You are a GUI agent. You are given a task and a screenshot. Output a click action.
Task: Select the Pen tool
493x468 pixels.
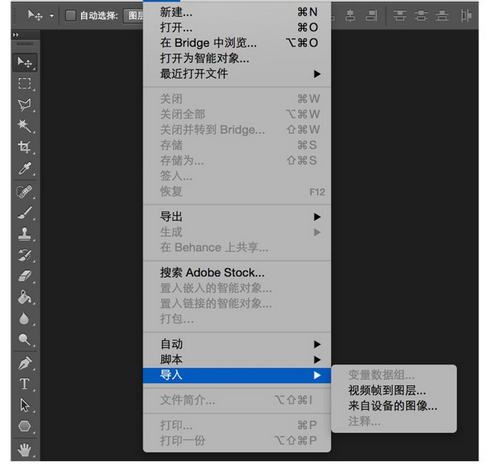pos(25,363)
